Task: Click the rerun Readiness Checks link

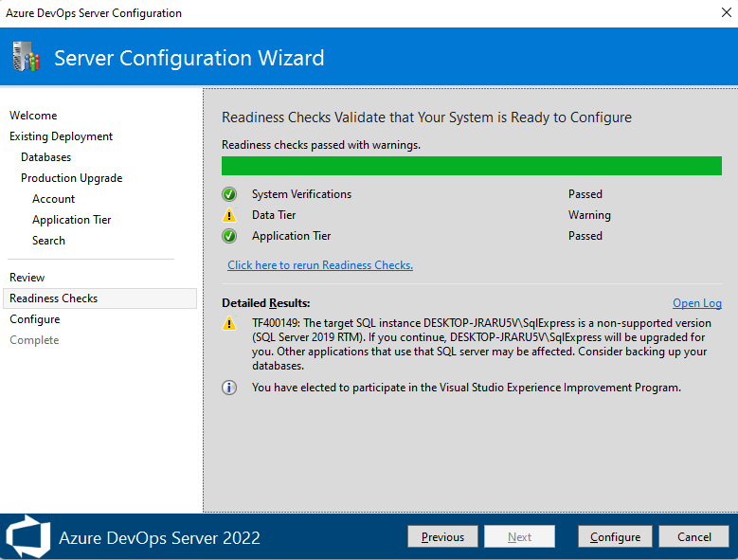Action: tap(320, 265)
